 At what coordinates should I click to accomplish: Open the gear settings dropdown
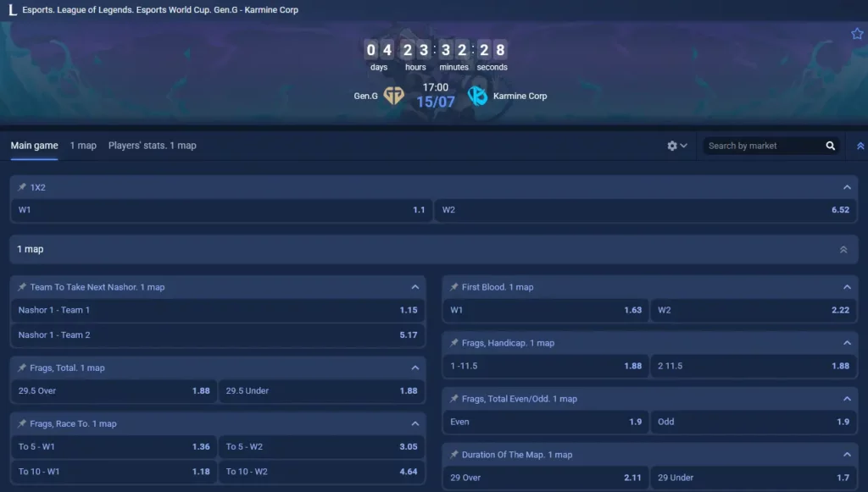tap(677, 146)
